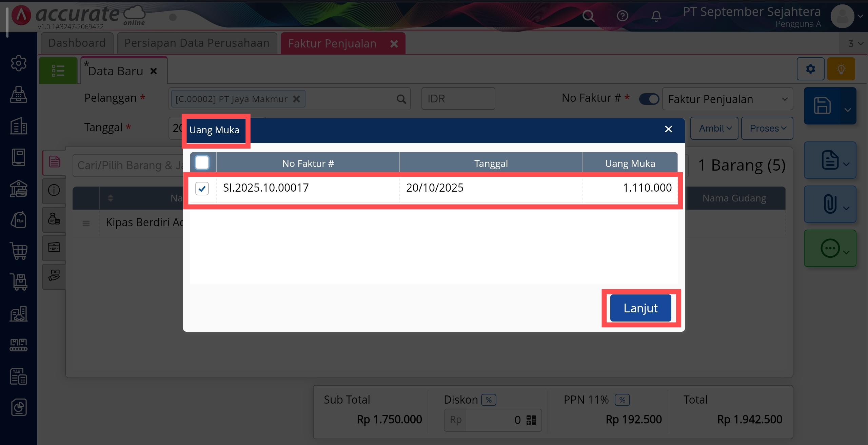Click the green list view icon

tap(58, 71)
